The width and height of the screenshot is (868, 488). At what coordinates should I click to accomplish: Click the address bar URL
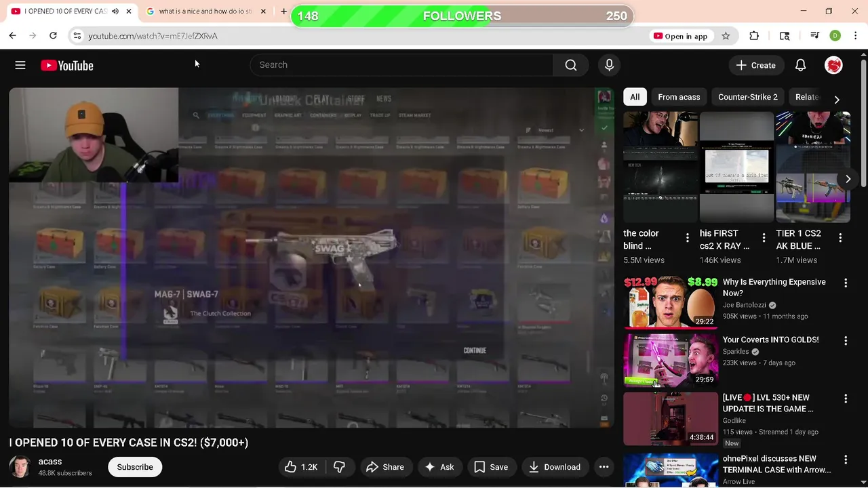[x=153, y=36]
